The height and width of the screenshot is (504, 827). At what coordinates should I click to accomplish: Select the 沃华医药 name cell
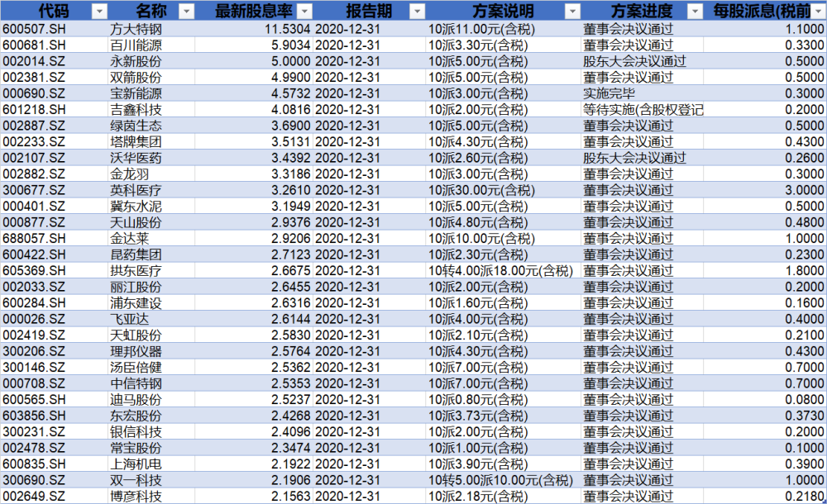click(x=151, y=158)
